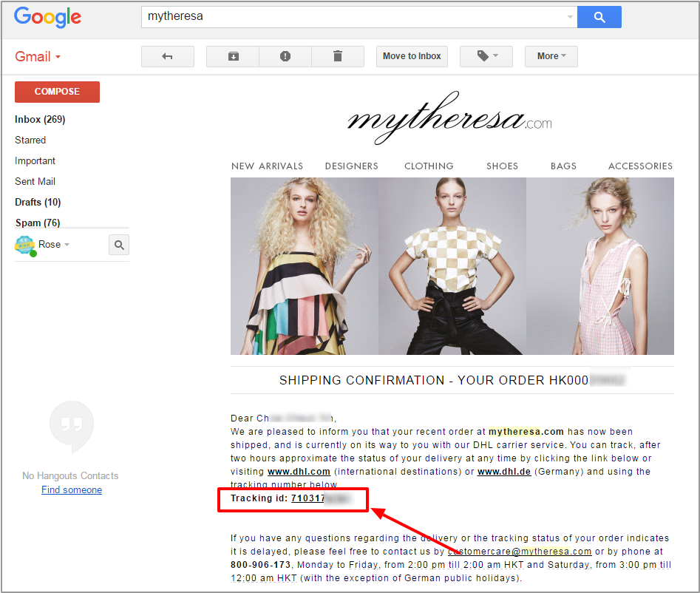Follow the www.dhl.com link

point(299,472)
